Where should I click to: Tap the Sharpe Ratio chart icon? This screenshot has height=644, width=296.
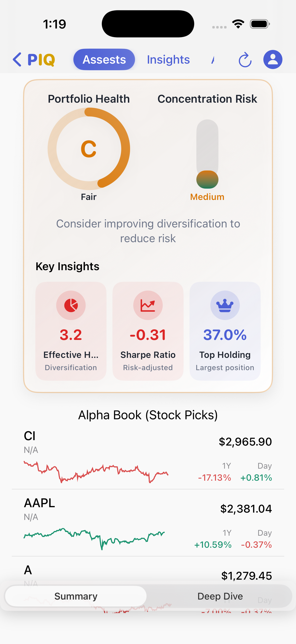(x=148, y=305)
